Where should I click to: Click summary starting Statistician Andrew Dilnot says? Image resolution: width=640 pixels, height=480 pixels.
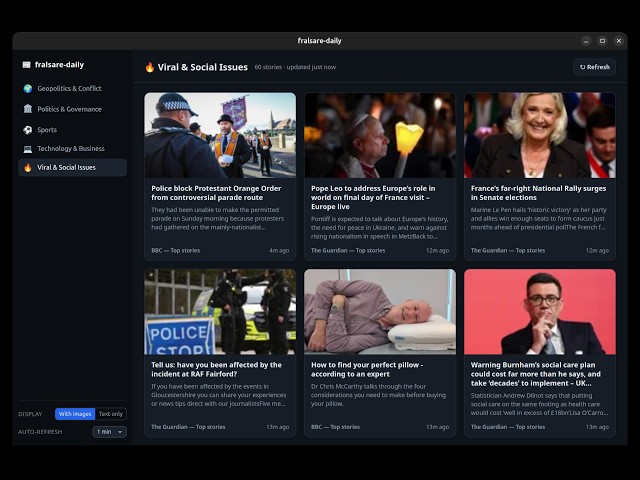tap(540, 404)
